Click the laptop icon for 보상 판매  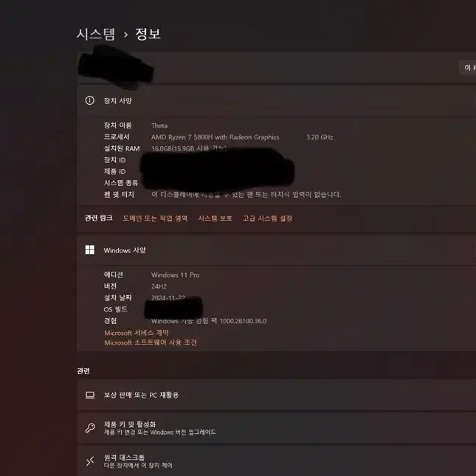pos(90,395)
